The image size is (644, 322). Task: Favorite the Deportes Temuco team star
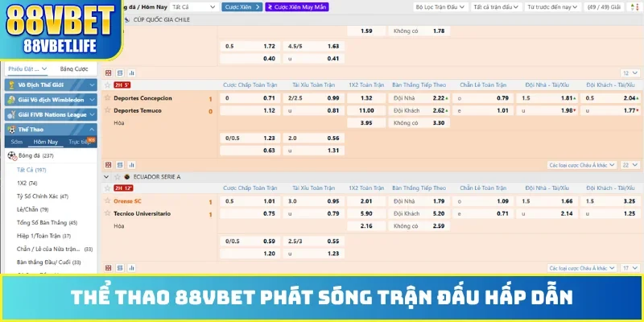tap(108, 110)
